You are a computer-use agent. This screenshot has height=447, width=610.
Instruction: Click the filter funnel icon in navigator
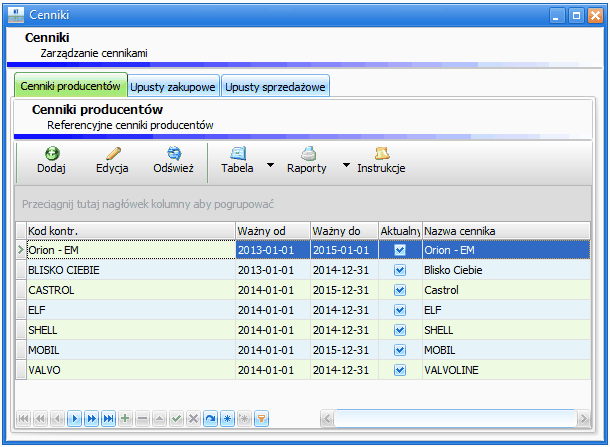pos(262,418)
